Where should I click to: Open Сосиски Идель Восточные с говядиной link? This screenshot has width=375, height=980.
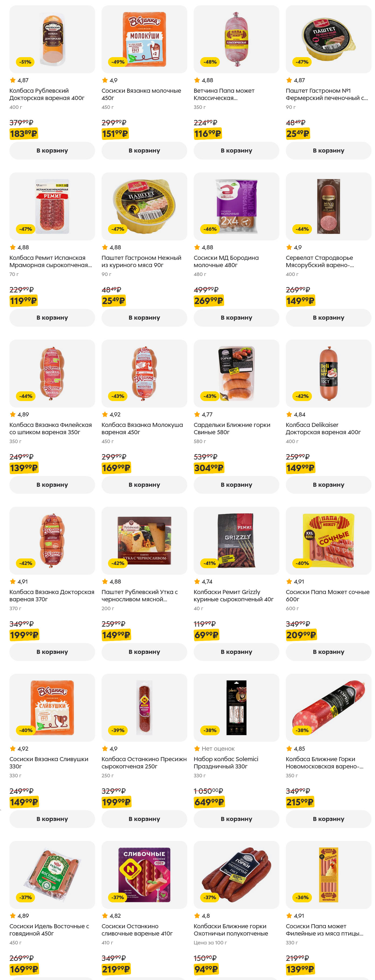pyautogui.click(x=49, y=929)
